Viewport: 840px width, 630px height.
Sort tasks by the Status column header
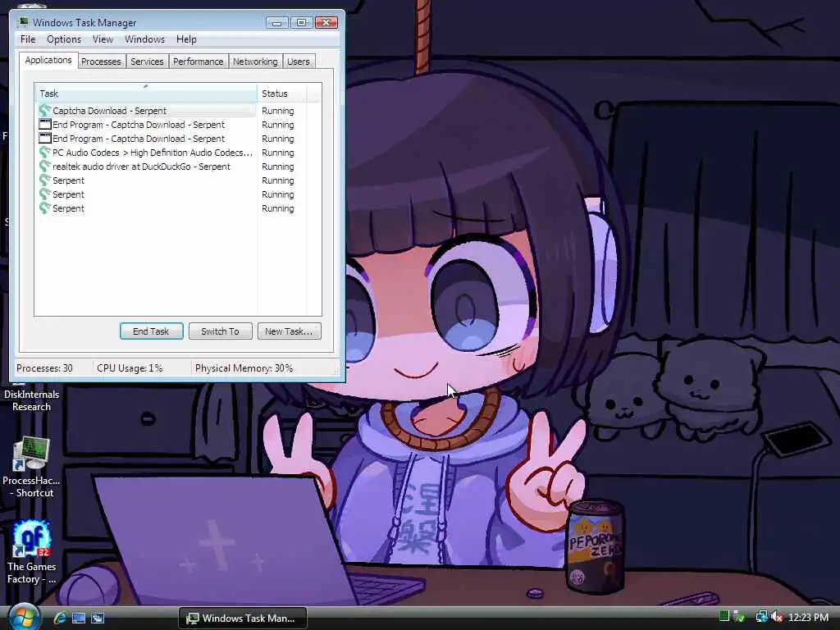[282, 94]
